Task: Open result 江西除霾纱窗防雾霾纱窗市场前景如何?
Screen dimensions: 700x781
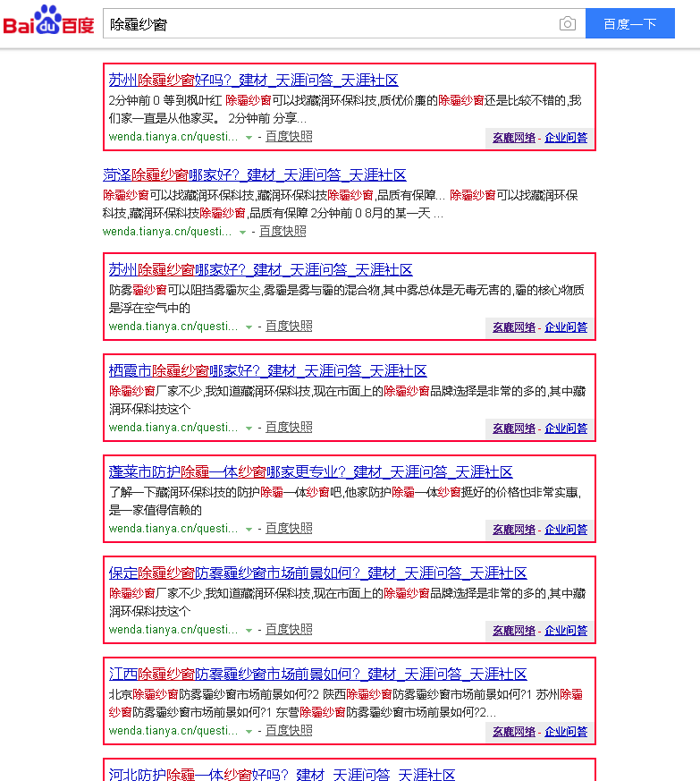Action: (x=317, y=674)
